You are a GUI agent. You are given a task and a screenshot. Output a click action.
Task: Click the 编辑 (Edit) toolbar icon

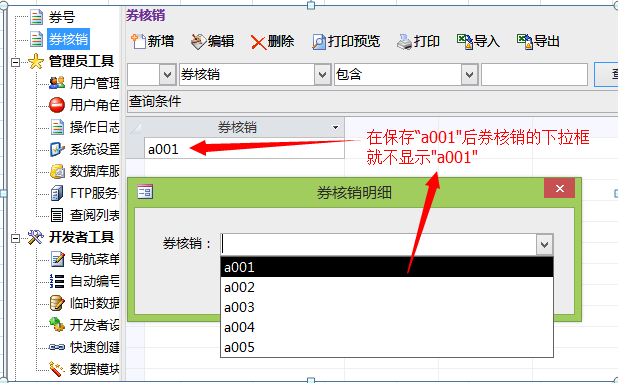(198, 41)
